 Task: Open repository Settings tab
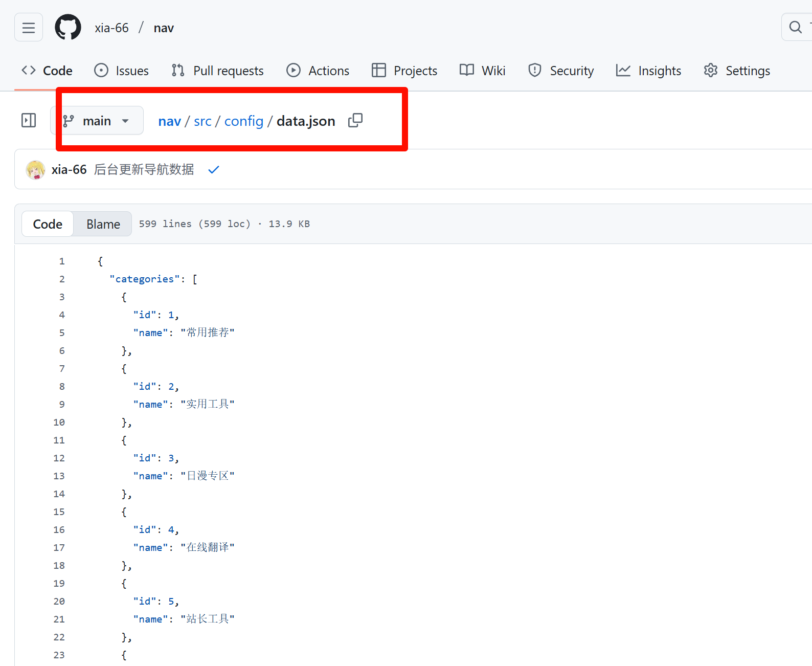[x=737, y=71]
